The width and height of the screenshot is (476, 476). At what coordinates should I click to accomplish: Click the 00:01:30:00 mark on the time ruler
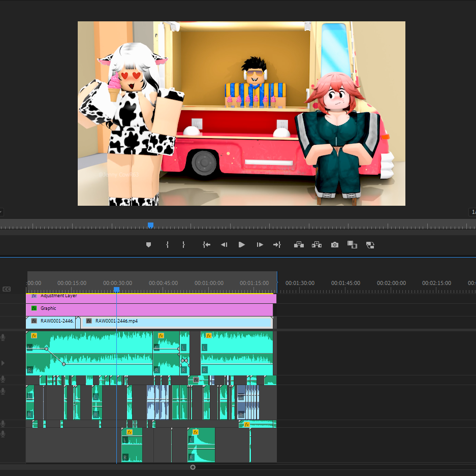pyautogui.click(x=300, y=283)
